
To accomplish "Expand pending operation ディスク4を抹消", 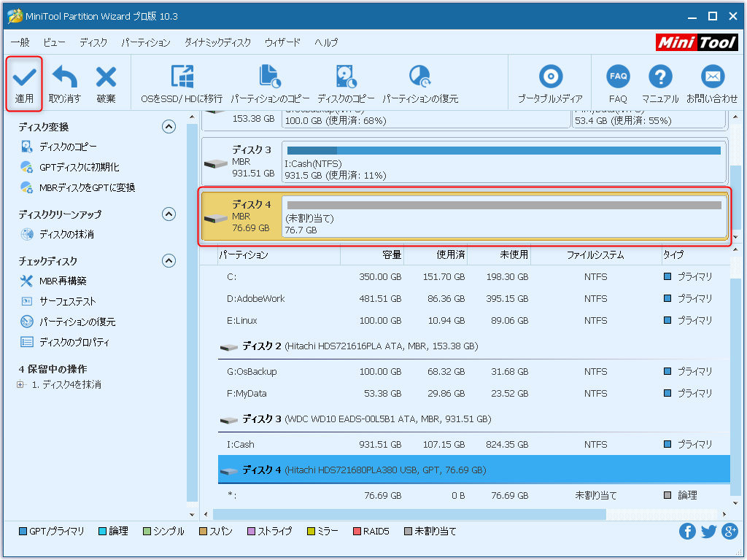I will click(x=20, y=384).
